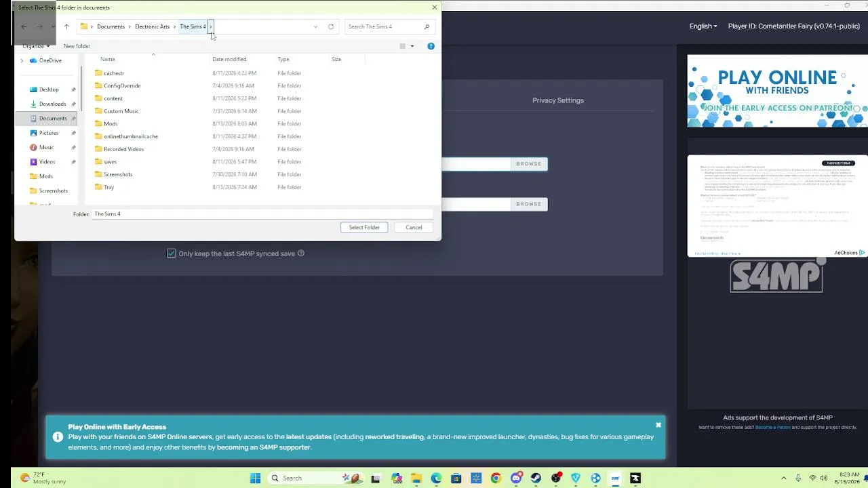Show hidden system tray icons
Screen dimensions: 868x488
(784, 479)
